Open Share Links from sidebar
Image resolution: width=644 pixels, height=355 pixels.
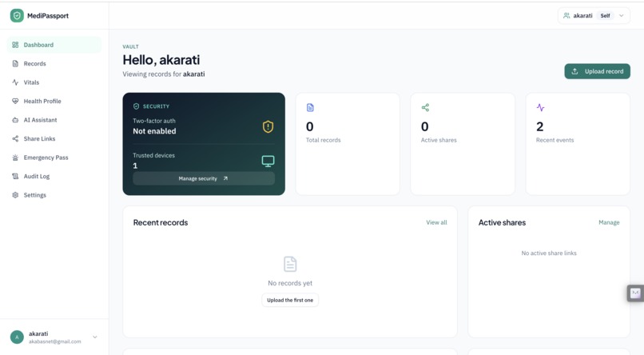click(54, 138)
